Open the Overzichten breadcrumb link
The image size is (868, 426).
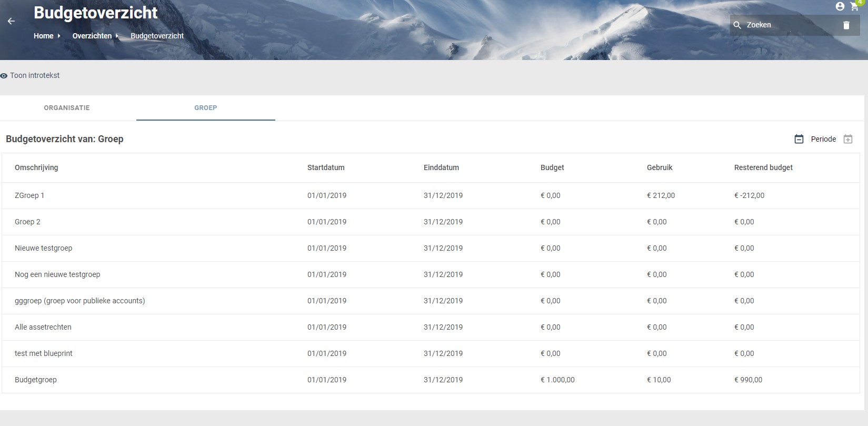tap(92, 36)
